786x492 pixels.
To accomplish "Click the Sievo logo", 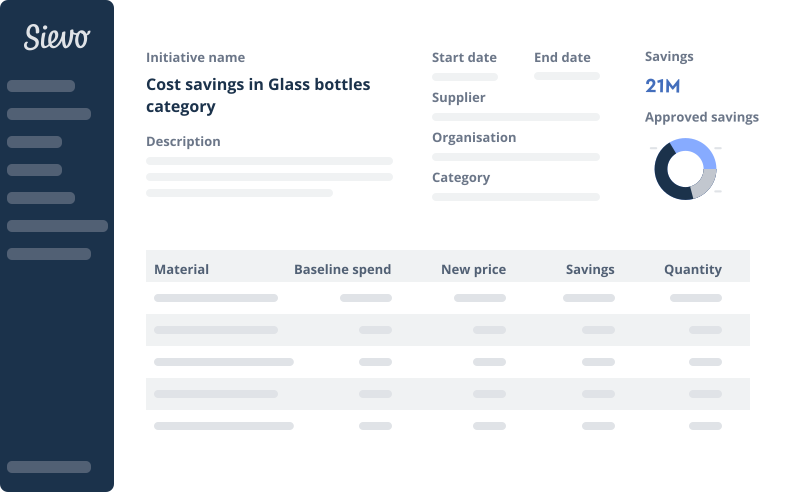I will tap(57, 38).
